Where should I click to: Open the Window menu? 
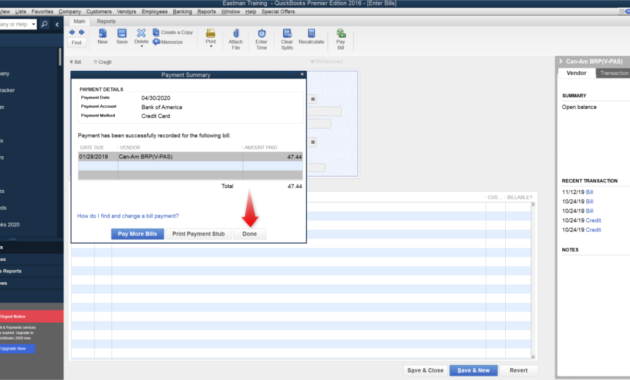point(231,12)
